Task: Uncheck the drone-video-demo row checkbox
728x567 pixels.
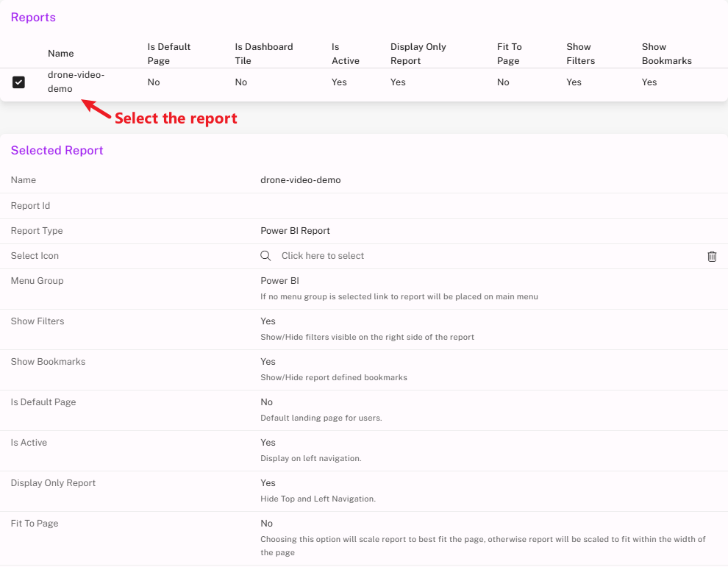Action: pyautogui.click(x=19, y=82)
